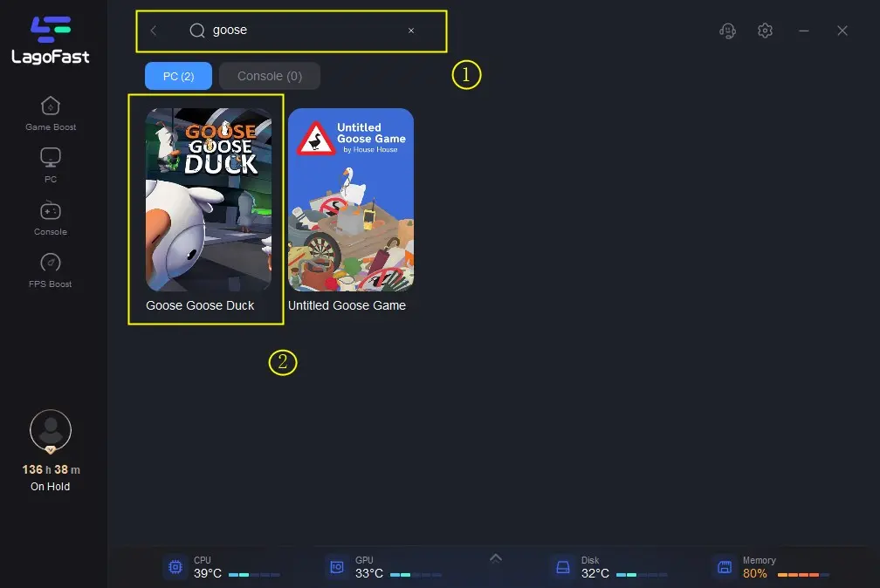This screenshot has width=880, height=588.
Task: Open Game Boost from the sidebar
Action: pos(51,106)
